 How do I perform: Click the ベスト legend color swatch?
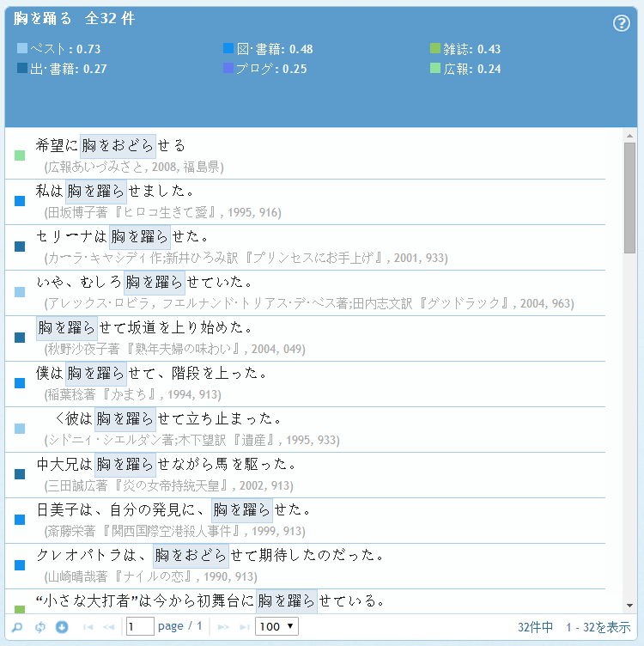click(22, 48)
